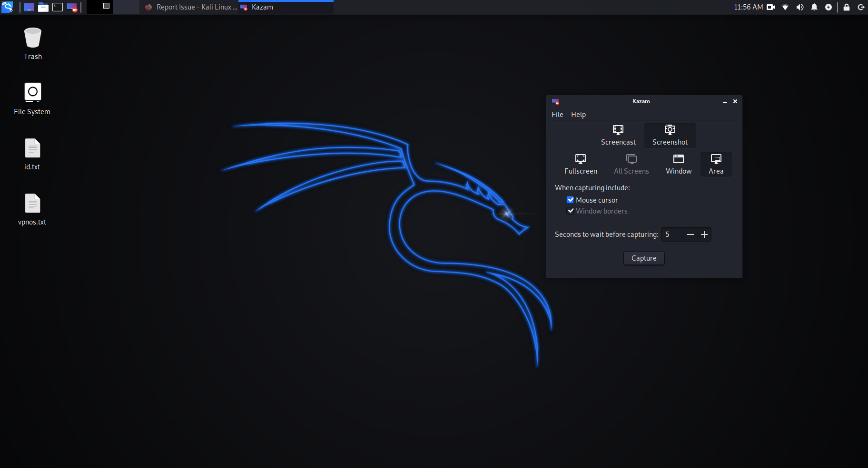Launch the terminal emulator from panel
868x468 pixels.
58,7
